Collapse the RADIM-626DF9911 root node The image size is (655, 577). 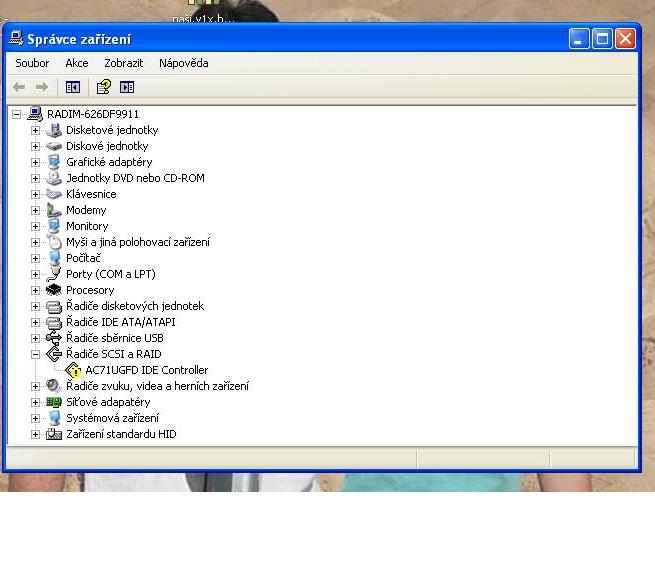coord(16,114)
